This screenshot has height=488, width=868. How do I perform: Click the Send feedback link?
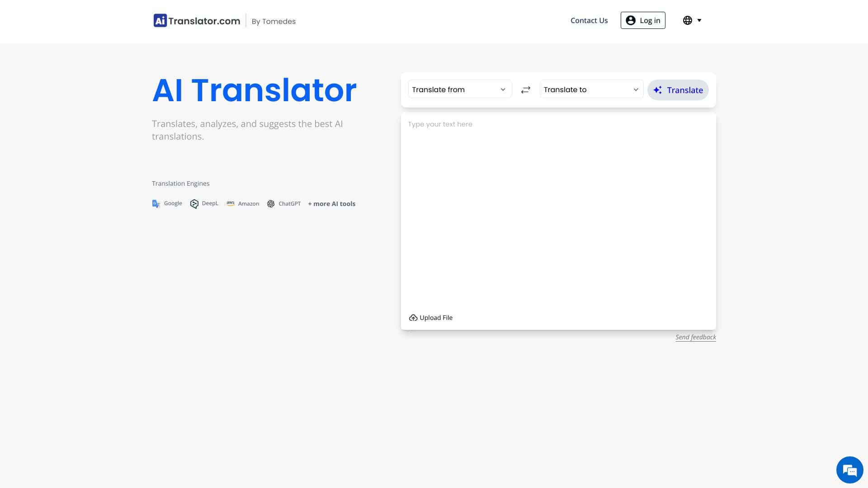pyautogui.click(x=695, y=337)
